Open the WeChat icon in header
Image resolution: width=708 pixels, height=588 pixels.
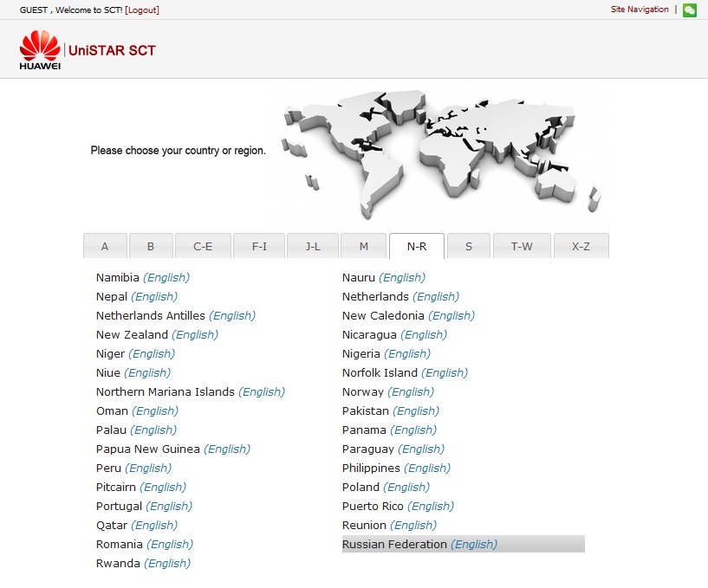[690, 10]
